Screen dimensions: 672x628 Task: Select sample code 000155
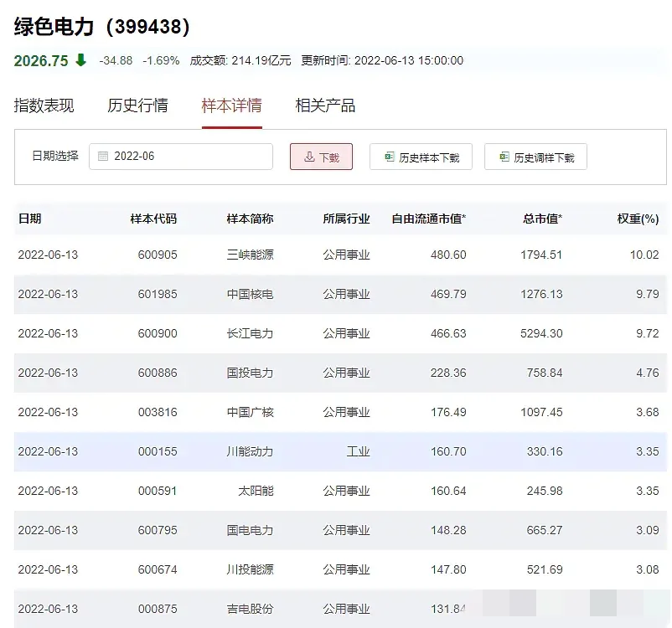pyautogui.click(x=158, y=452)
